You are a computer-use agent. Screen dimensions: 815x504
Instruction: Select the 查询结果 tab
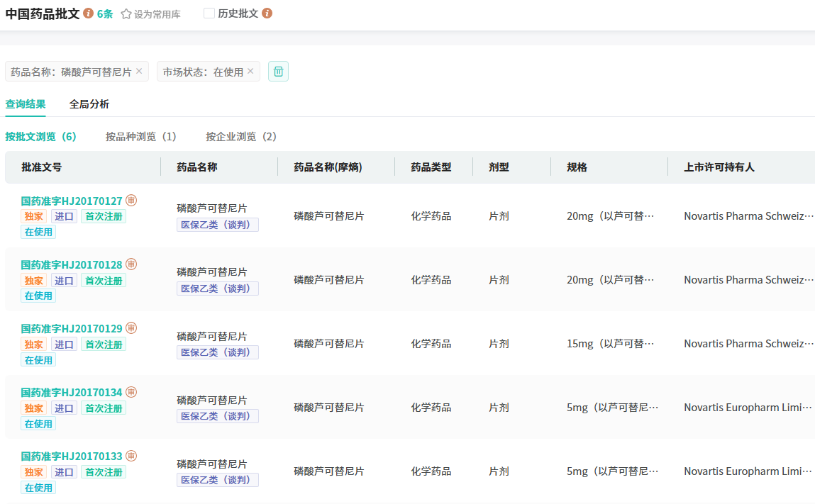(x=26, y=104)
